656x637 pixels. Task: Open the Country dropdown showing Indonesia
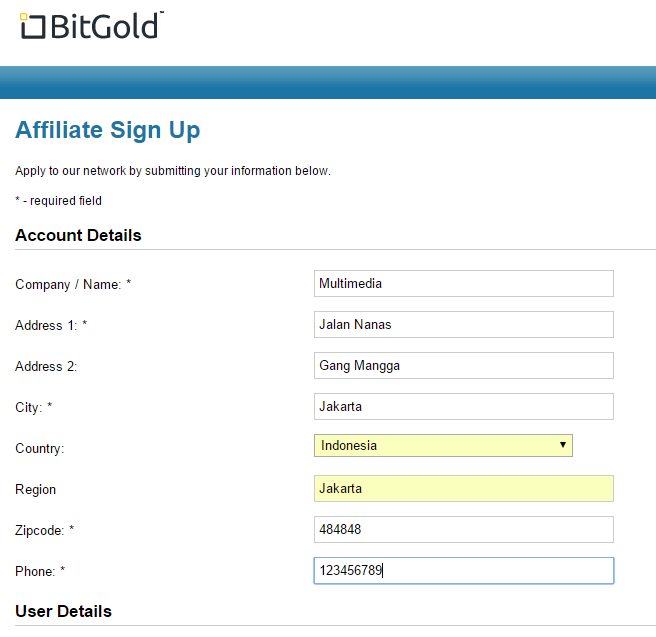coord(443,445)
